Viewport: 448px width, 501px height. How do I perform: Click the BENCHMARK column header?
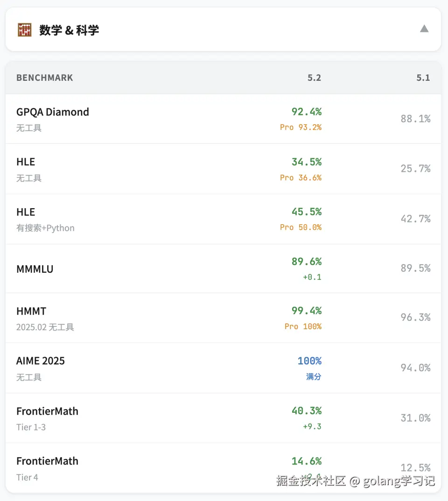[45, 78]
